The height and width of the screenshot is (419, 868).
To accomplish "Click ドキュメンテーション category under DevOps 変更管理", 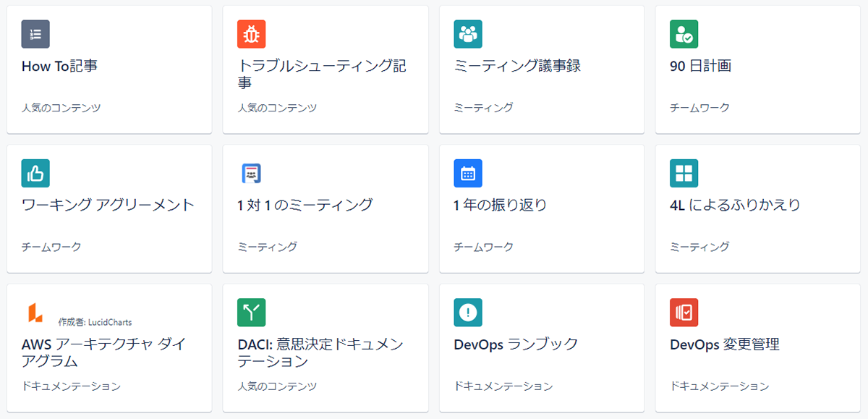I will coord(720,386).
